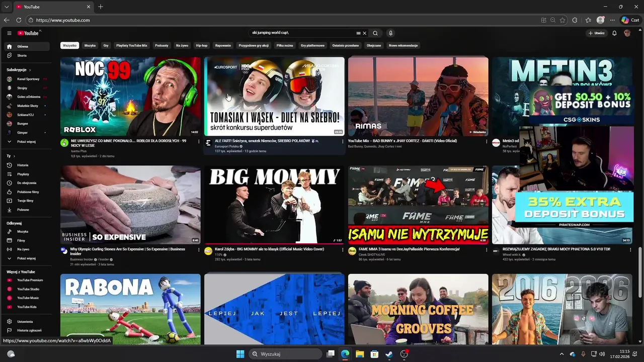This screenshot has width=644, height=362.
Task: Open options for the FAME MMA 3 video
Action: click(x=487, y=250)
